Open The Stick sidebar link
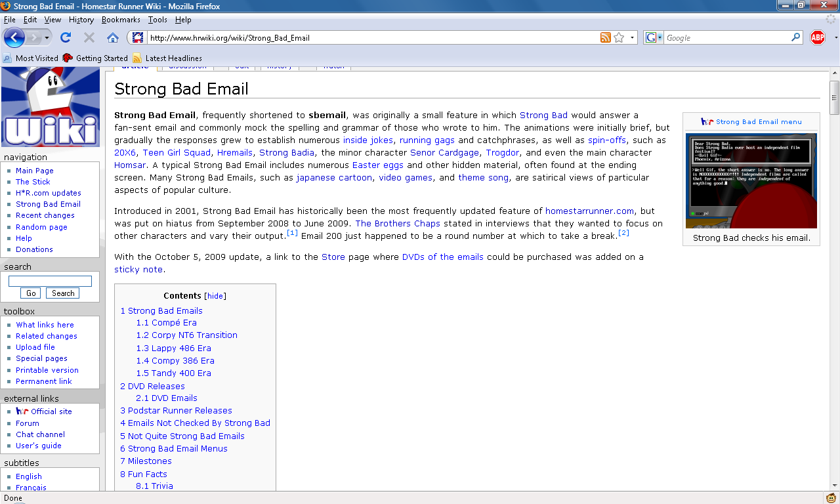The width and height of the screenshot is (840, 504). pos(33,182)
